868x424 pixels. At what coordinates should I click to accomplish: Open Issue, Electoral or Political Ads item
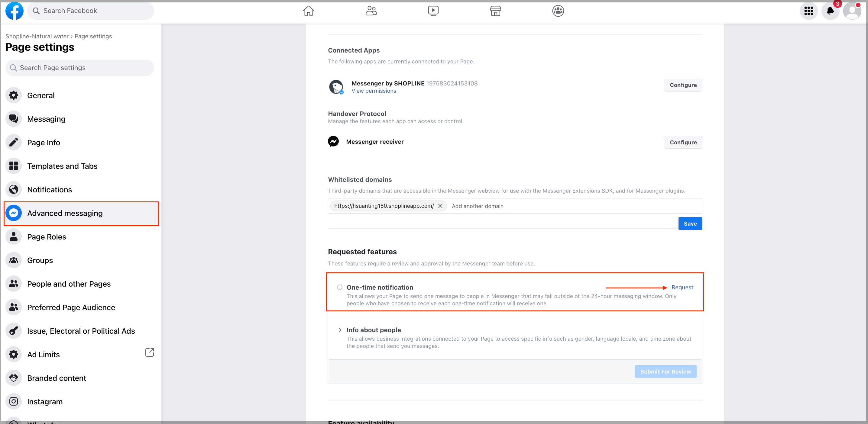(80, 331)
